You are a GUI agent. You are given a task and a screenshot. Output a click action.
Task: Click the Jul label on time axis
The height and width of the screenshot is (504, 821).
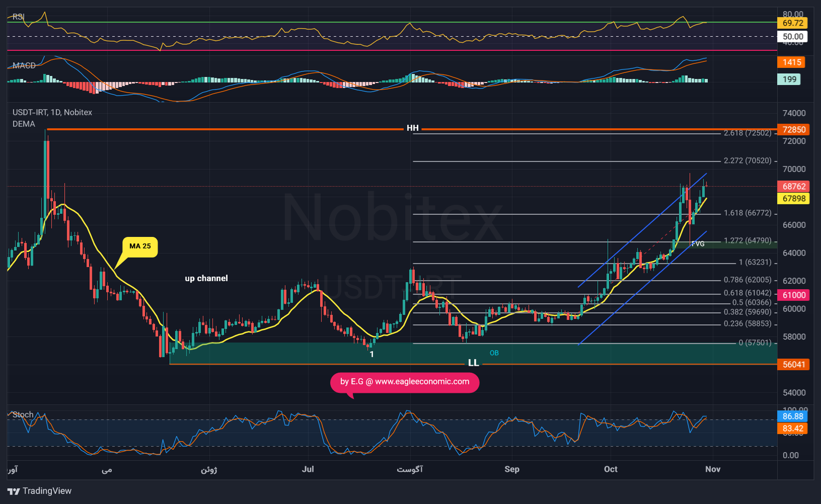coord(308,470)
